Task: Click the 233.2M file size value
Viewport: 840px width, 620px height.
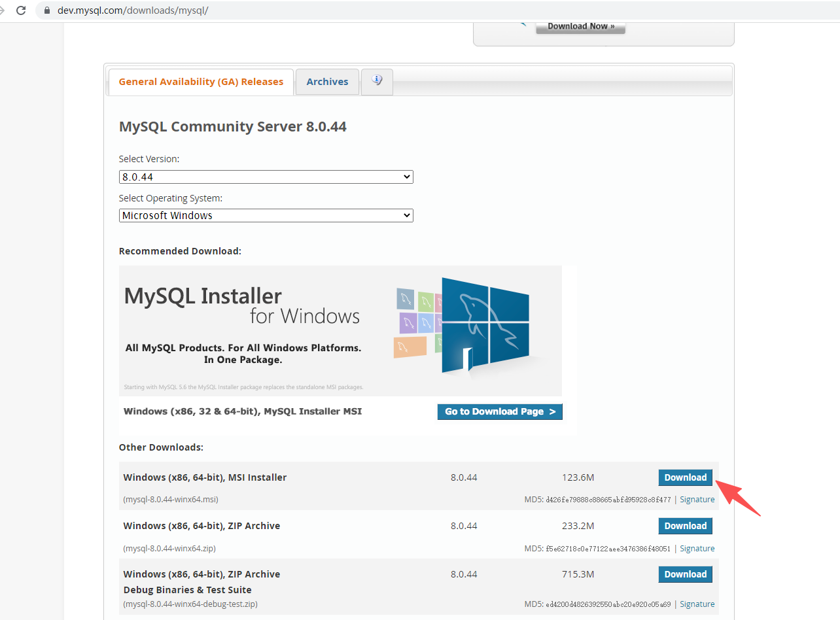Action: [578, 526]
